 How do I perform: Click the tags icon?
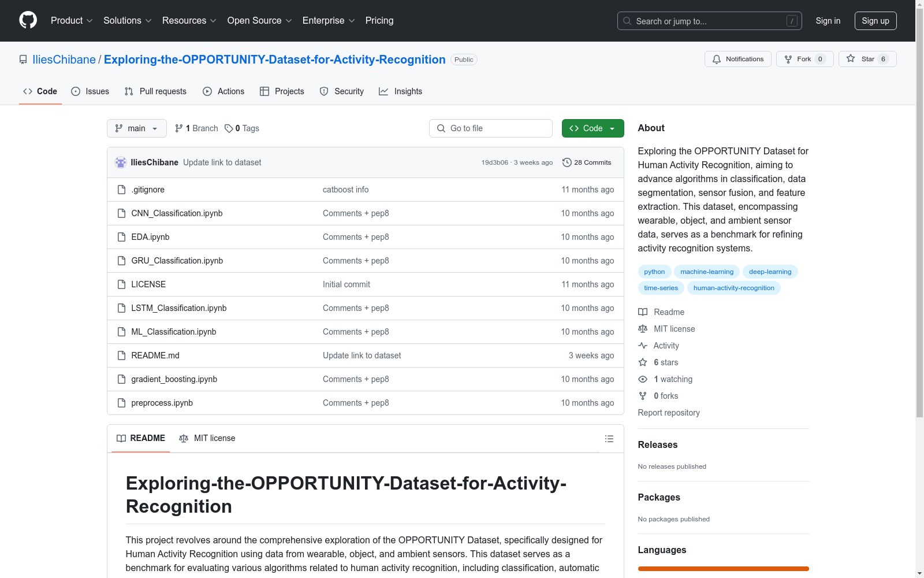[229, 128]
